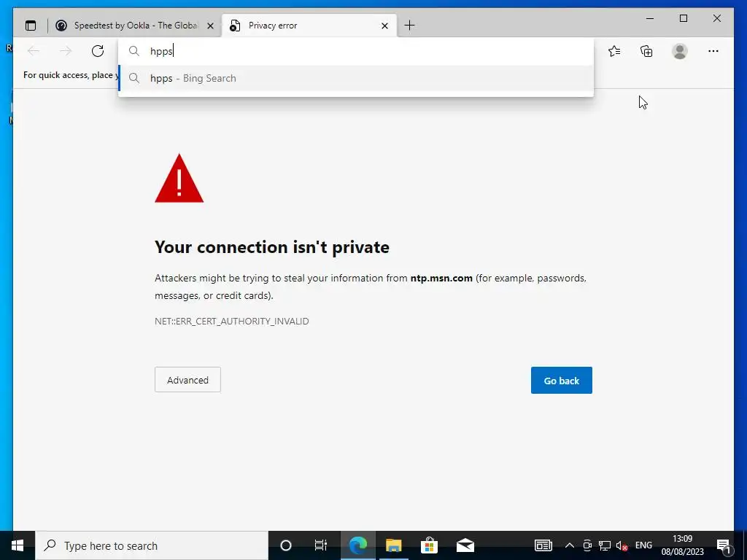Click favorites bar 'For quick access' text

click(x=71, y=75)
